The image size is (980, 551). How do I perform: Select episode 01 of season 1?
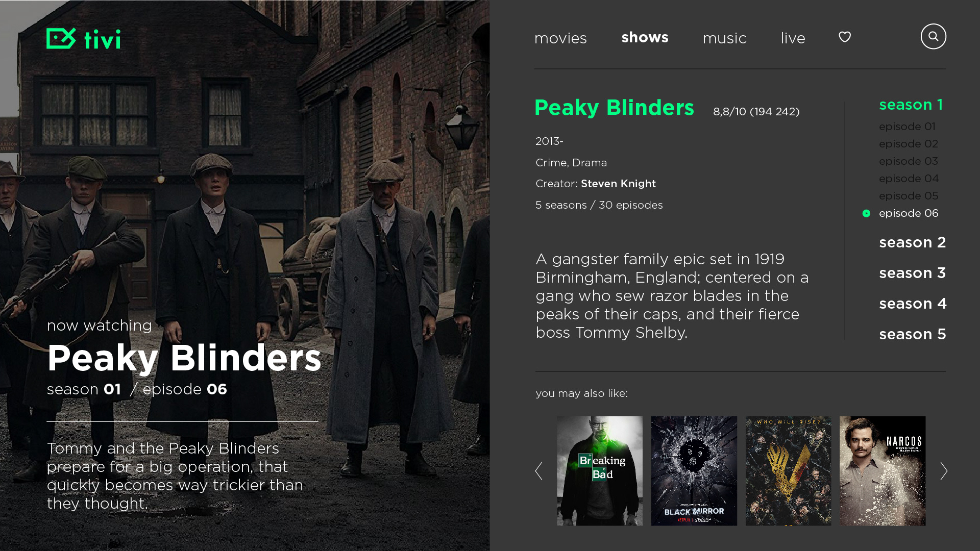pos(907,127)
